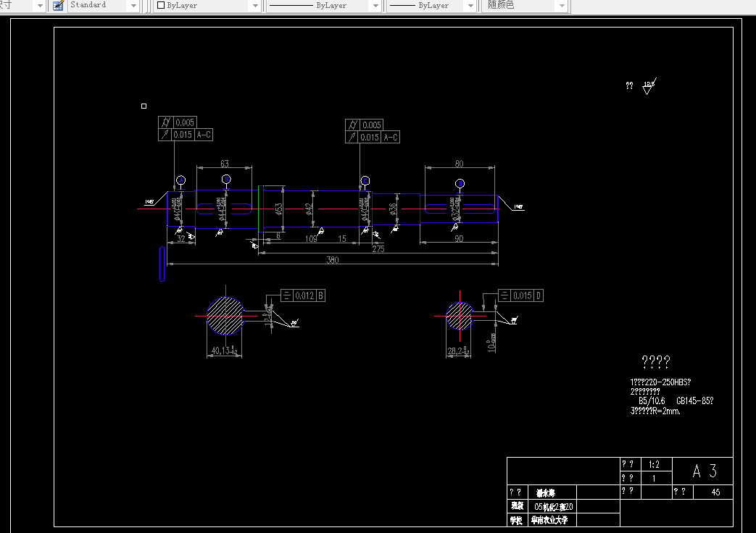
Task: Pick the smaller hatched shaft cross-section
Action: [460, 316]
